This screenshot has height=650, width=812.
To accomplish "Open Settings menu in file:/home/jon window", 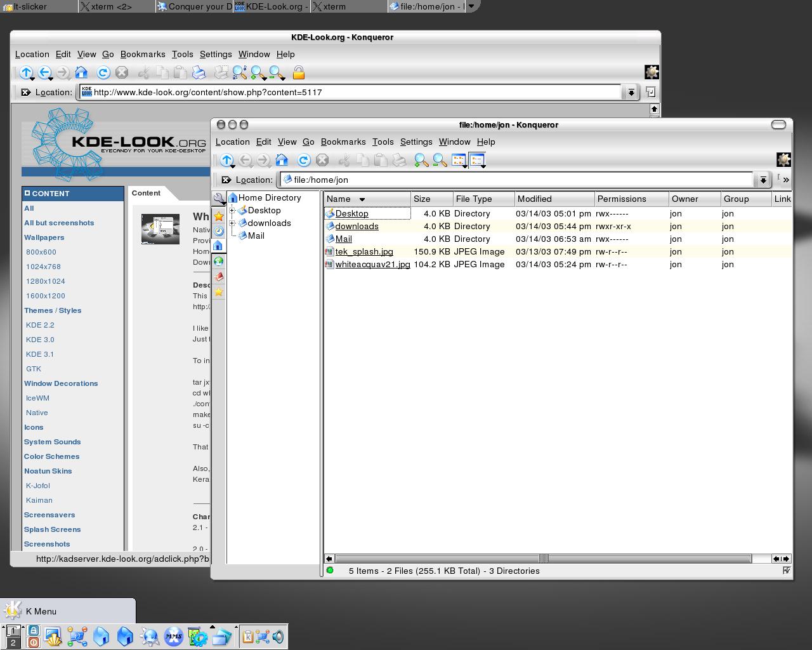I will 416,142.
